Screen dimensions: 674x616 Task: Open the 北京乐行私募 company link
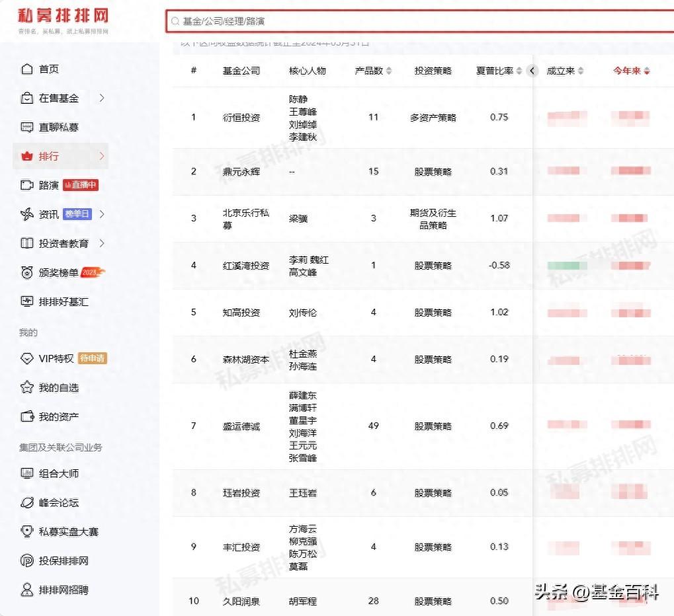tap(246, 219)
